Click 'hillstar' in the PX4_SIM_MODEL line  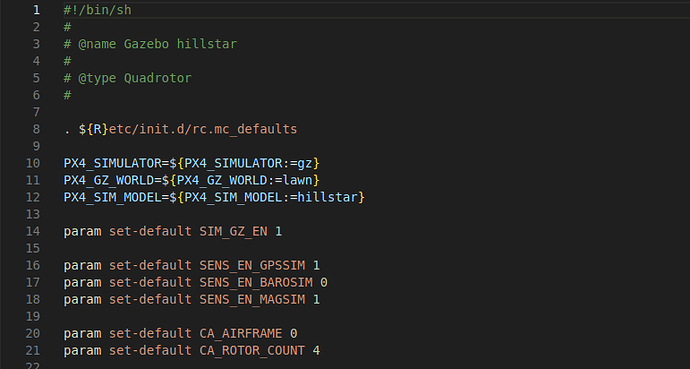[x=328, y=197]
